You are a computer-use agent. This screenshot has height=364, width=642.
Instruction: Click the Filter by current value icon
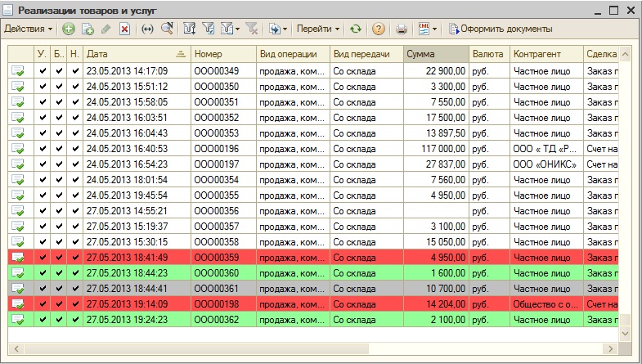209,29
